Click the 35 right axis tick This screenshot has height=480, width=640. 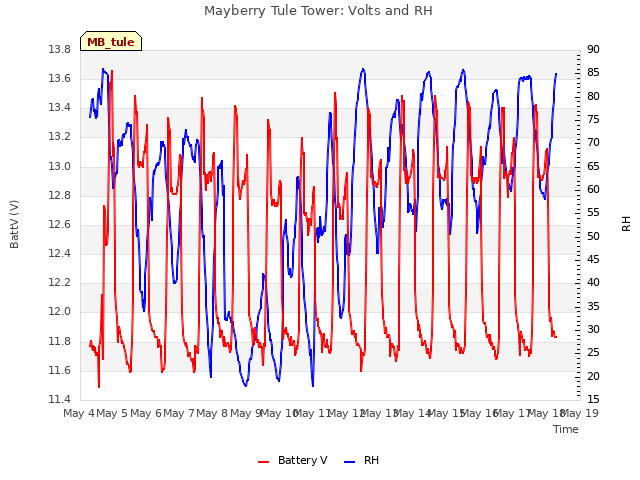593,306
